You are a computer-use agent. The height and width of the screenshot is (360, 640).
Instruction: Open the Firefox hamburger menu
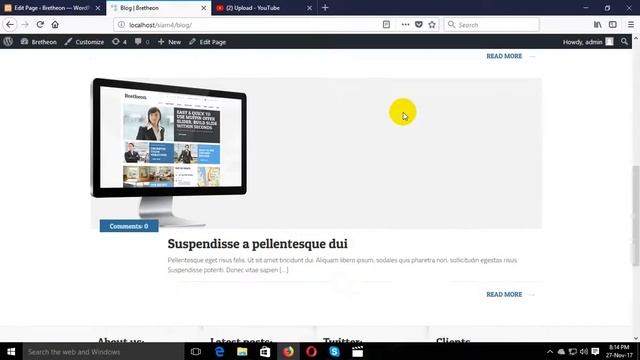coord(631,24)
